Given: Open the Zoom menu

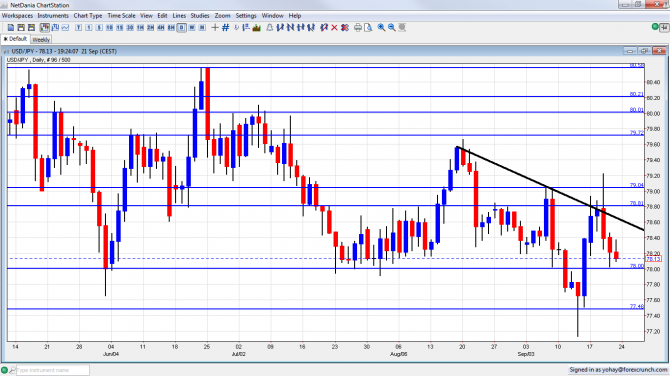Looking at the screenshot, I should click(x=222, y=16).
